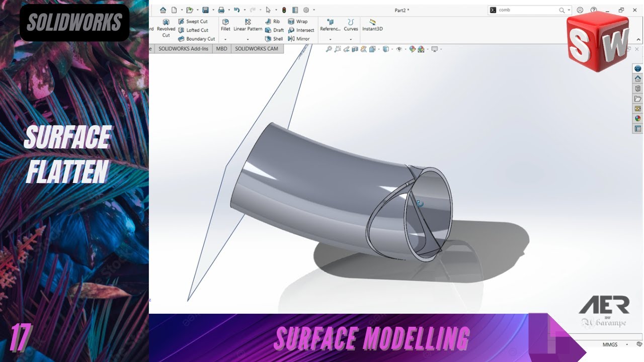The width and height of the screenshot is (644, 362).
Task: Click View Settings monitor icon
Action: click(x=434, y=49)
